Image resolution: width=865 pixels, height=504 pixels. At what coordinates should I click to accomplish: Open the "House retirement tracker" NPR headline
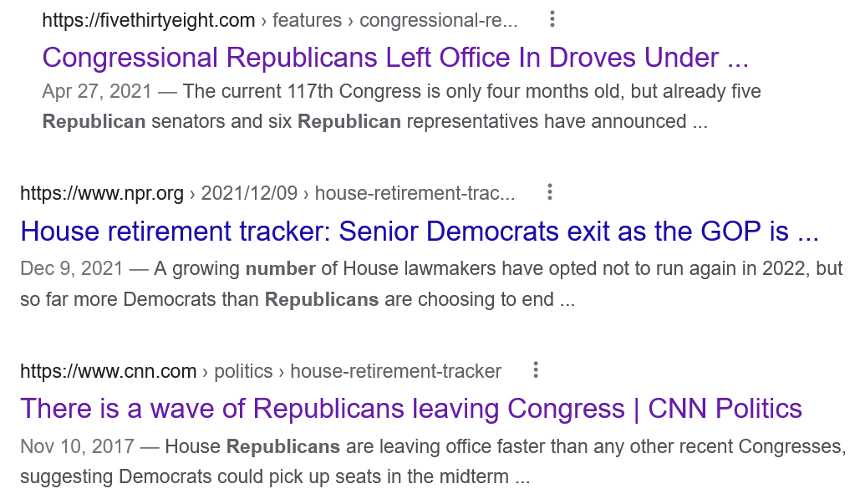point(420,231)
